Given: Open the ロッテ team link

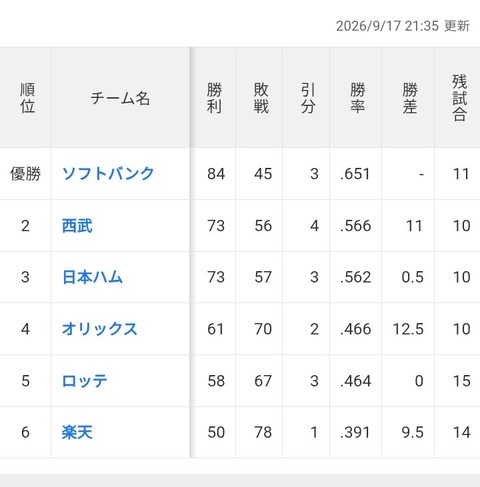Looking at the screenshot, I should tap(85, 381).
